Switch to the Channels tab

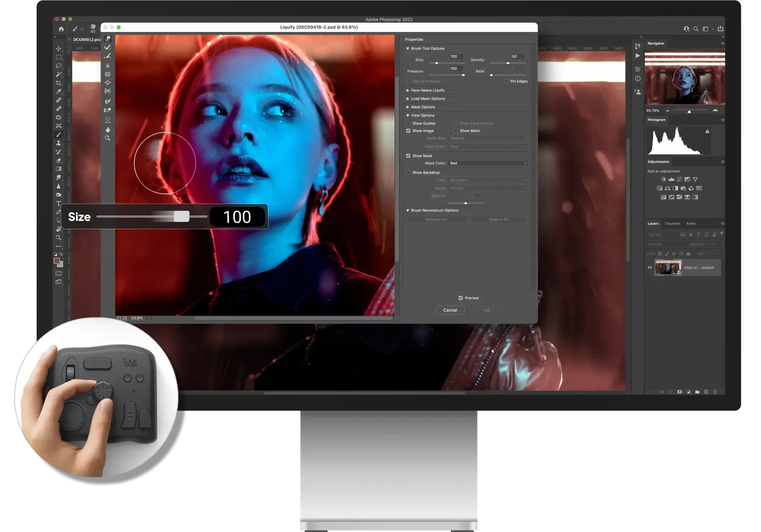[x=672, y=223]
